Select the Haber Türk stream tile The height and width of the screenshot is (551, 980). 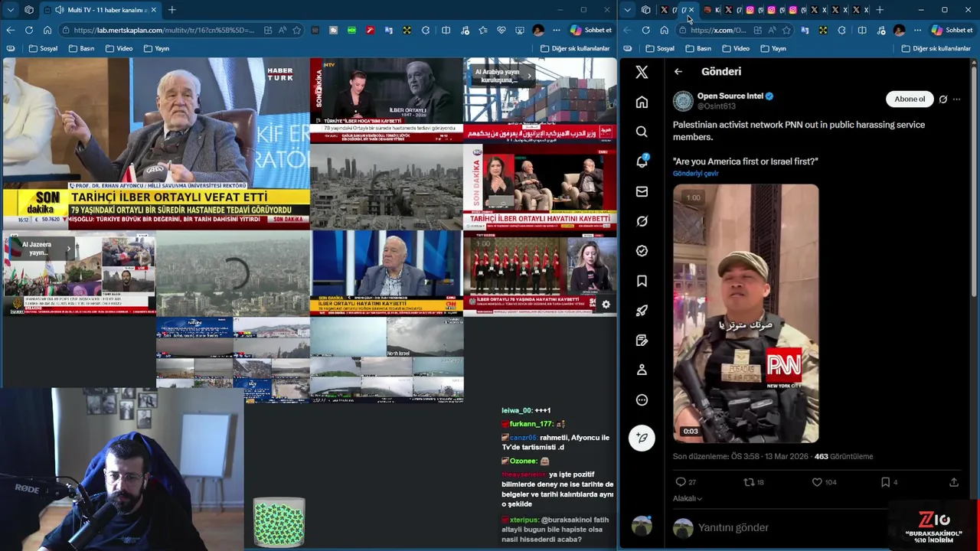[155, 143]
